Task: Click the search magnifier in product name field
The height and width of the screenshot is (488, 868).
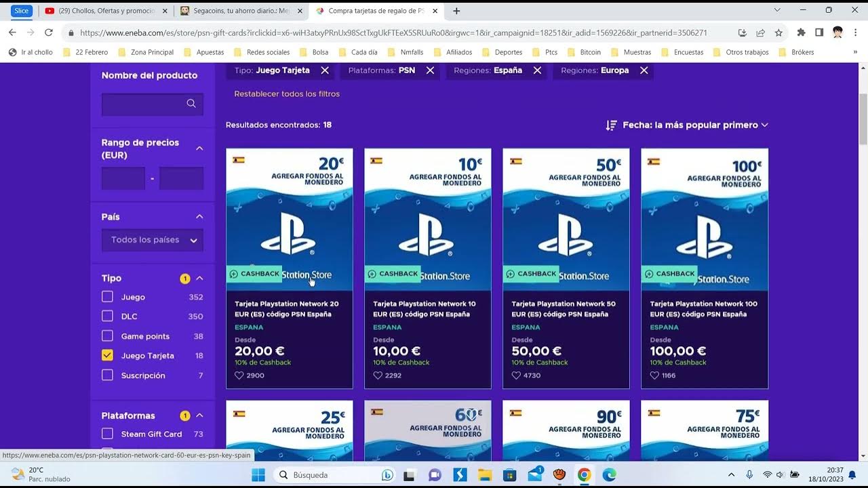Action: tap(191, 104)
